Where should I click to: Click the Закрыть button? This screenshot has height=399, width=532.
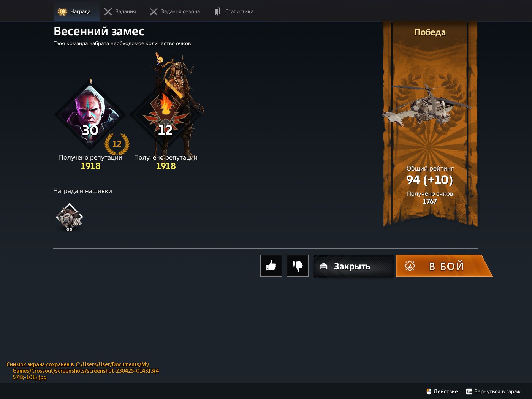353,266
